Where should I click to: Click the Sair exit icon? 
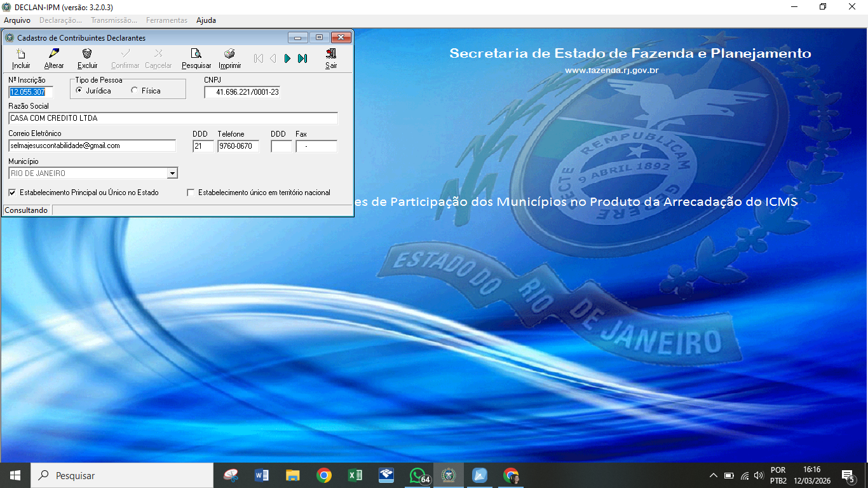[331, 58]
